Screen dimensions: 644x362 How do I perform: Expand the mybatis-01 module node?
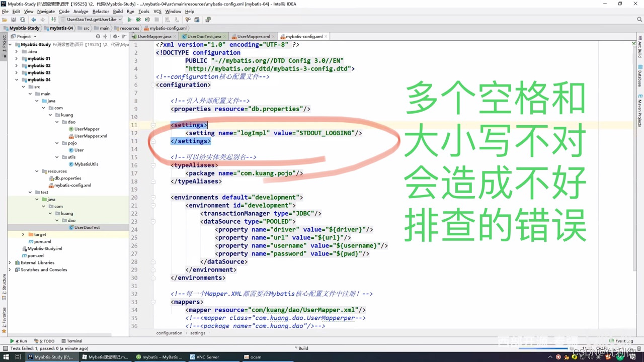pos(17,58)
